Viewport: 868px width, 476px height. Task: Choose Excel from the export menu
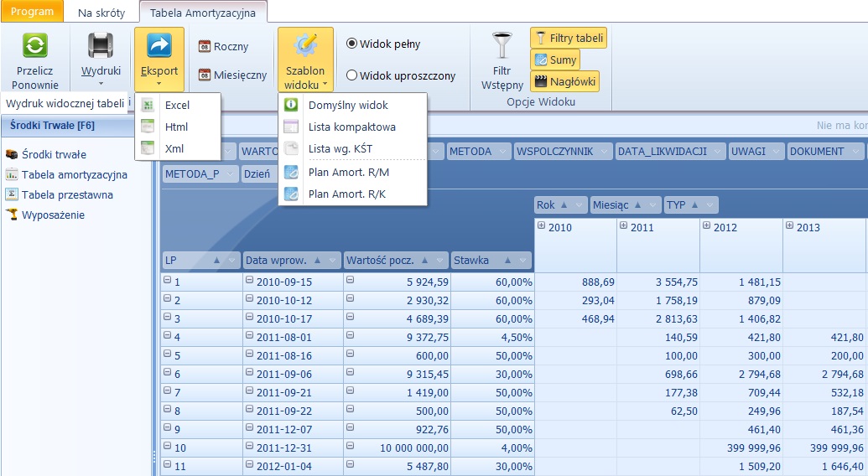pos(177,105)
